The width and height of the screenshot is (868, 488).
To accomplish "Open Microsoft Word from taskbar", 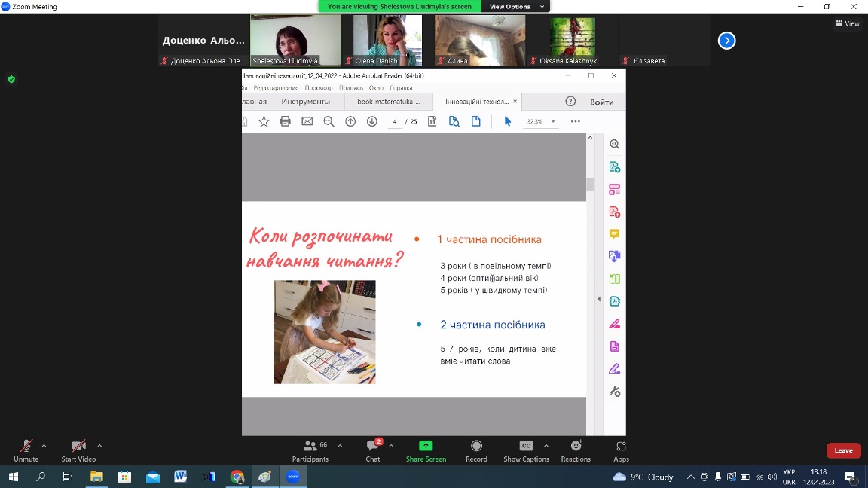I will (180, 477).
